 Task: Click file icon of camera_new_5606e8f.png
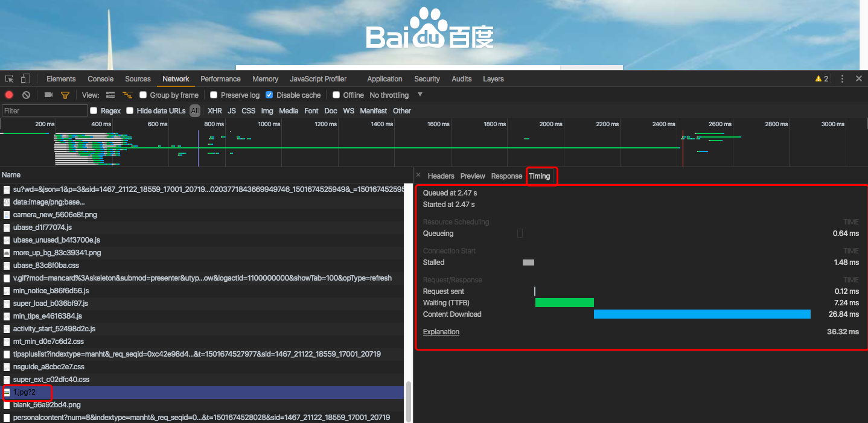click(x=7, y=215)
